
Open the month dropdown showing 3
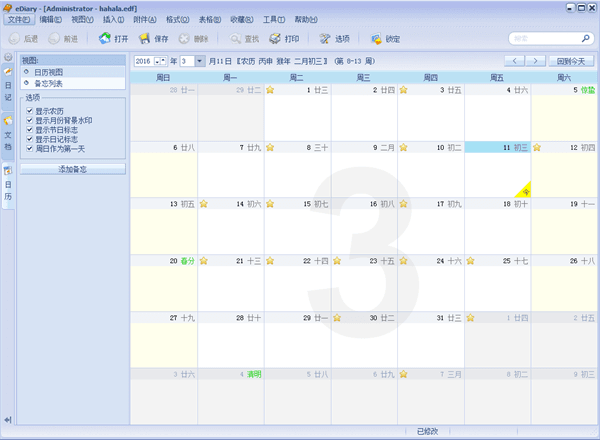tap(200, 61)
